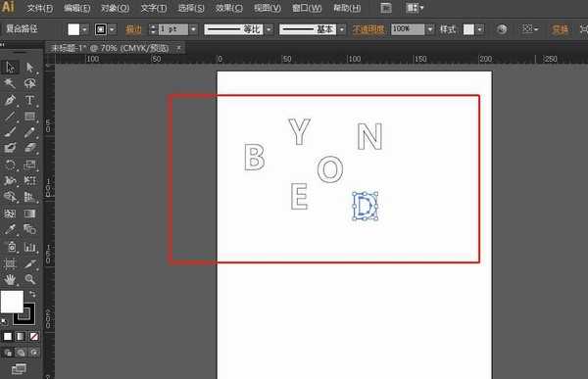Click the 不透明度 opacity link

coord(368,29)
